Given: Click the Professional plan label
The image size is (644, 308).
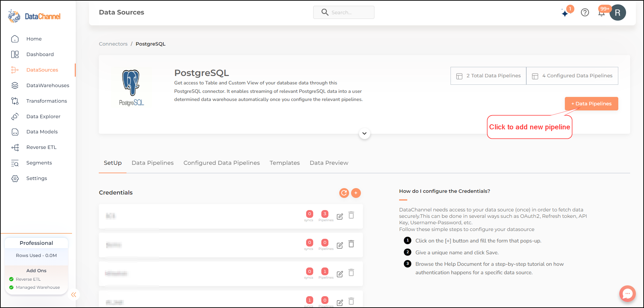Looking at the screenshot, I should pyautogui.click(x=36, y=243).
